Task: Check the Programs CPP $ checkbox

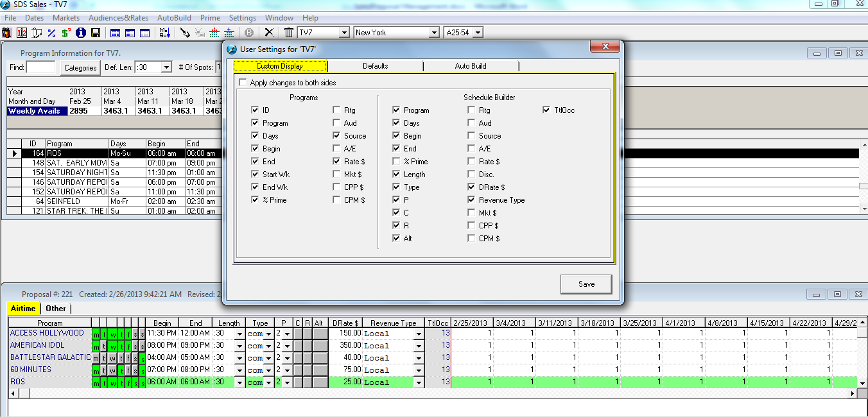Action: pos(337,187)
